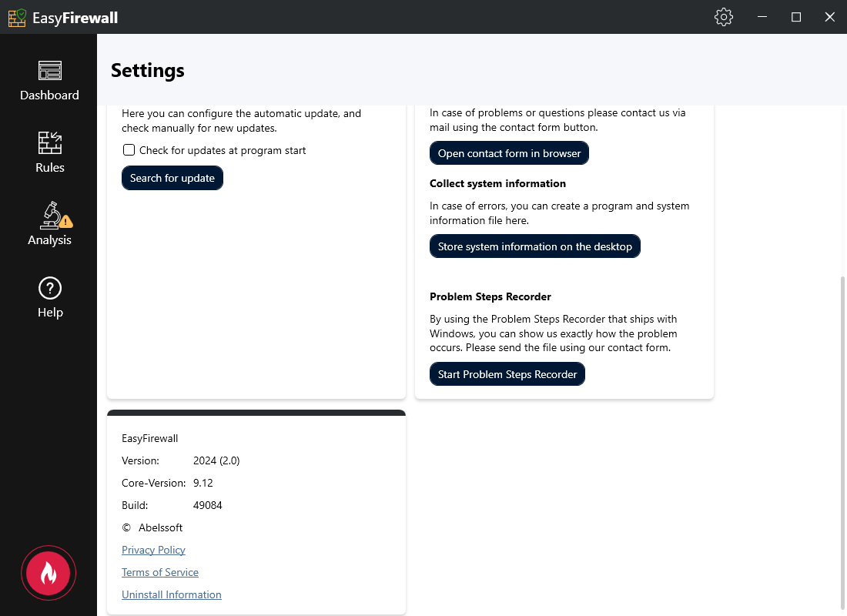Screen dimensions: 847x616
Task: Maximize the EasyFirewall window
Action: [x=795, y=17]
